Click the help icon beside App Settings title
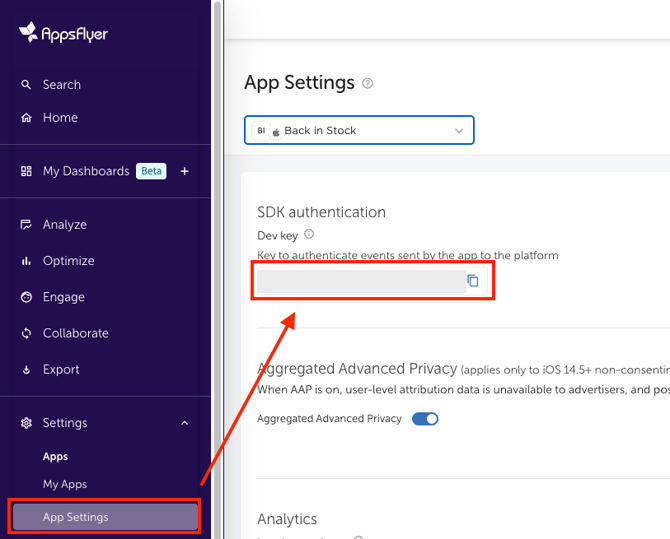 click(368, 83)
